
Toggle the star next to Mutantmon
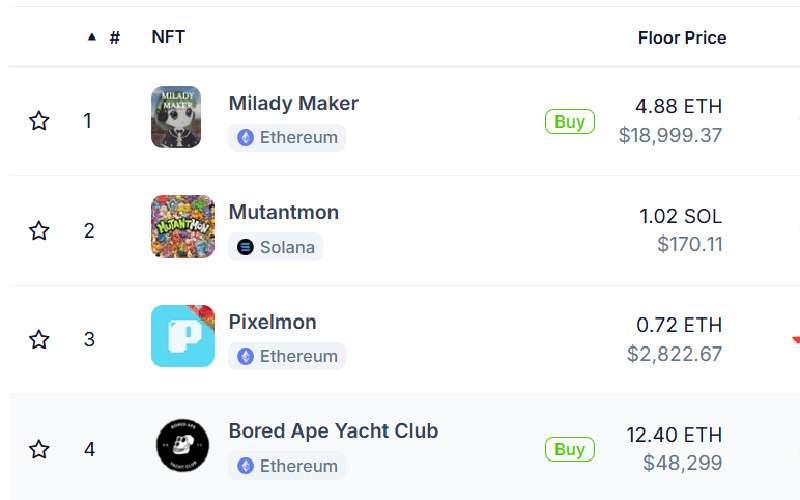click(x=39, y=231)
